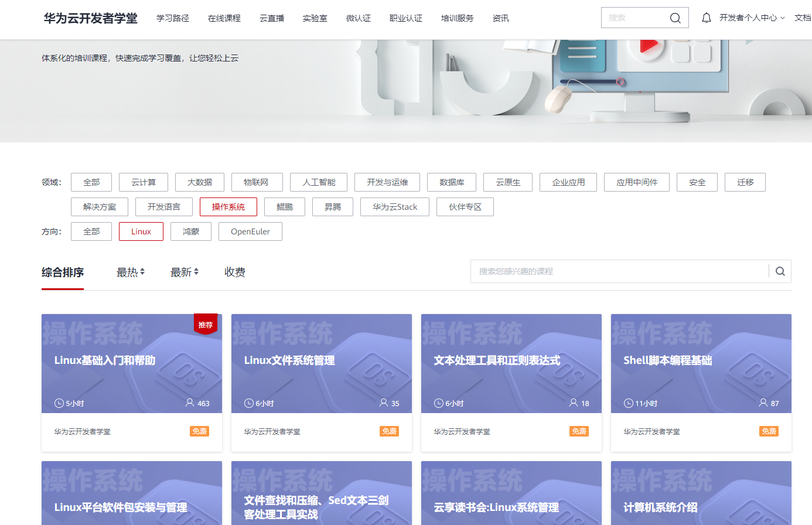This screenshot has height=525, width=812.
Task: Select 全部 in the 方向 filter
Action: (91, 231)
